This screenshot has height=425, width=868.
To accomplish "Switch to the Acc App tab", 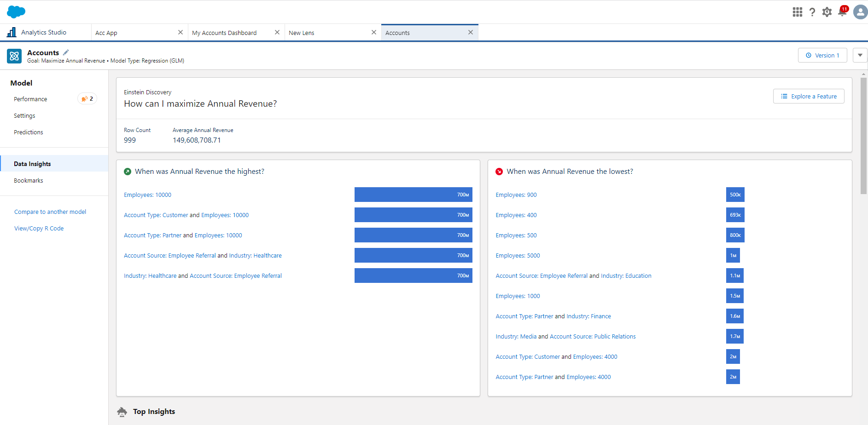I will click(106, 32).
